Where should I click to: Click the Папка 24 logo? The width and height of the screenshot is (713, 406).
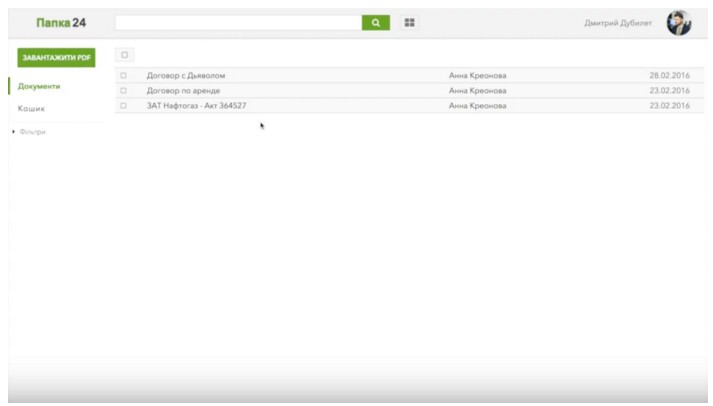pos(60,22)
